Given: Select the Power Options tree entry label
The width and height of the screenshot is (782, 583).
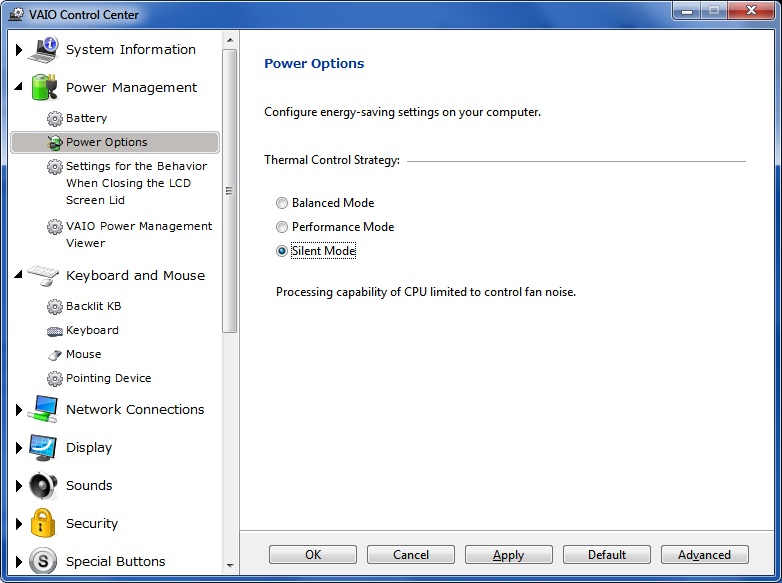Looking at the screenshot, I should click(x=107, y=142).
